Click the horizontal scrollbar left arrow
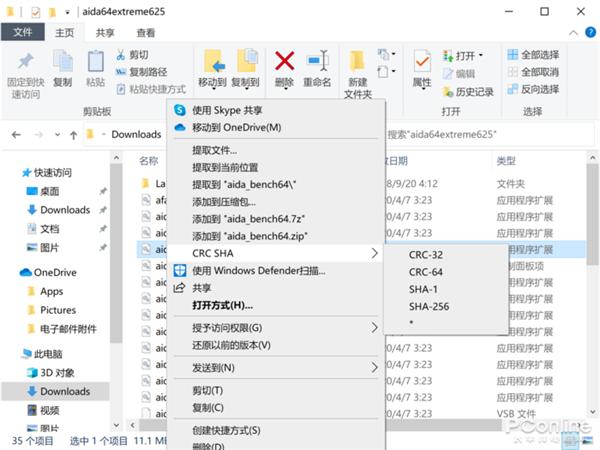Image resolution: width=600 pixels, height=450 pixels. 133,425
